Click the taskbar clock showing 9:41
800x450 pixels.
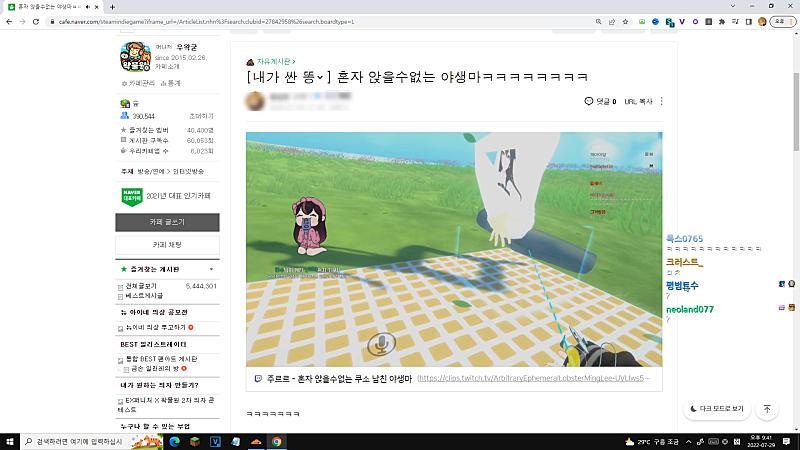coord(761,442)
